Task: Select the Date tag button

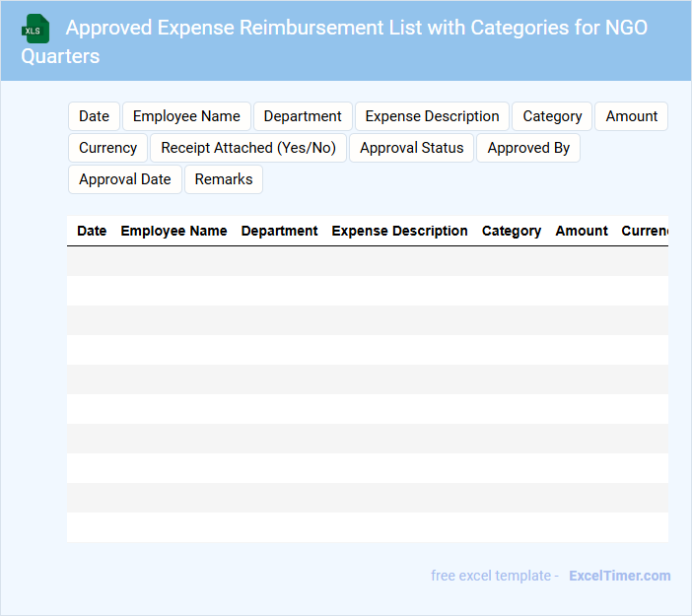Action: pos(94,116)
